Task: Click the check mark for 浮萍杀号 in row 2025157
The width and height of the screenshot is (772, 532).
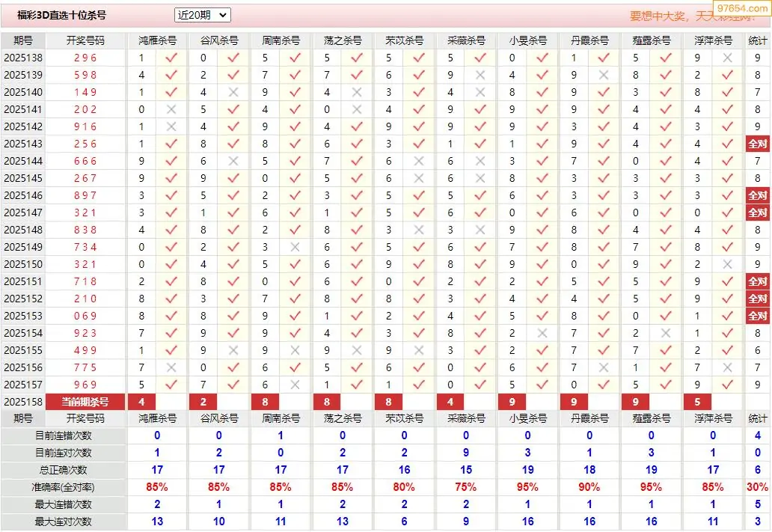Action: [x=727, y=385]
